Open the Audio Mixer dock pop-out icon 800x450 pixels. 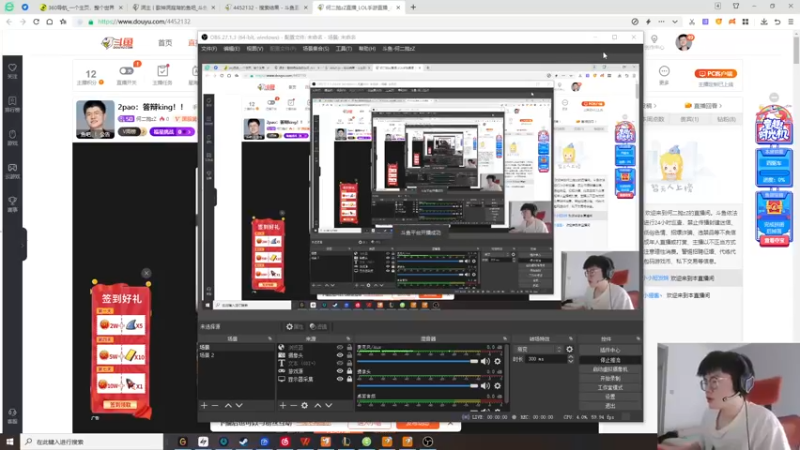click(505, 339)
